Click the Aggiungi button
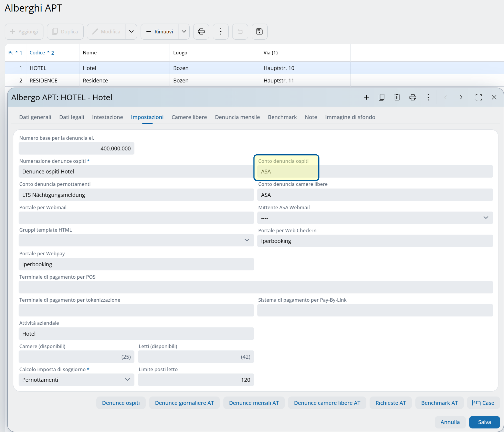This screenshot has width=504, height=432. tap(24, 31)
